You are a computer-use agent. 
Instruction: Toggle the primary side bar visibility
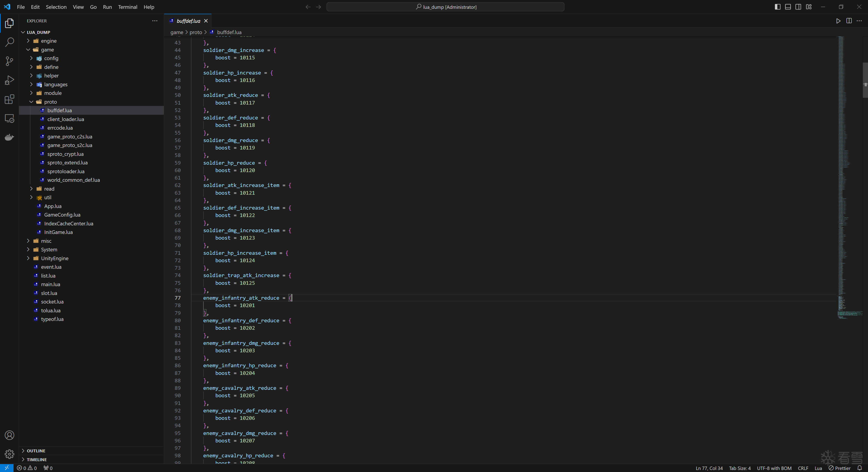[777, 7]
